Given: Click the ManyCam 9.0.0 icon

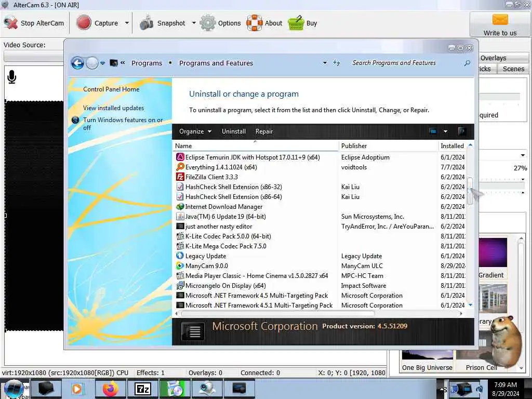Looking at the screenshot, I should (180, 265).
